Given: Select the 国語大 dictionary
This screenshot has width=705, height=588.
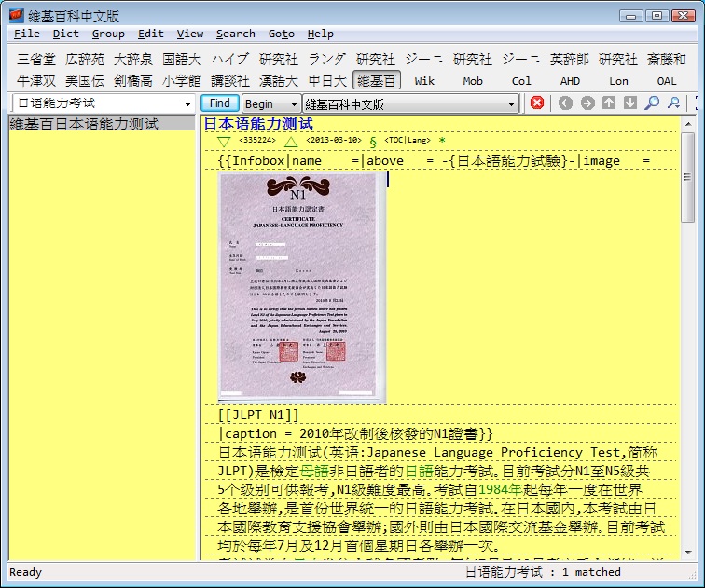Looking at the screenshot, I should (182, 60).
